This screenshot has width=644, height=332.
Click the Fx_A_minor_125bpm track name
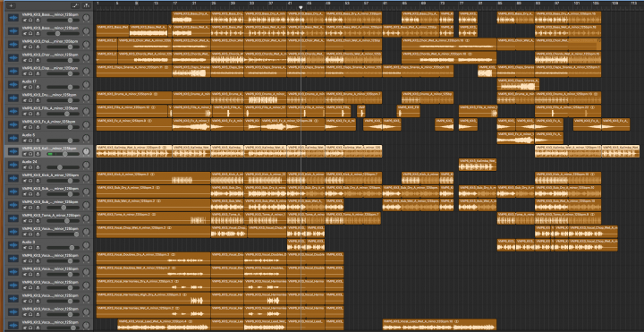click(49, 122)
